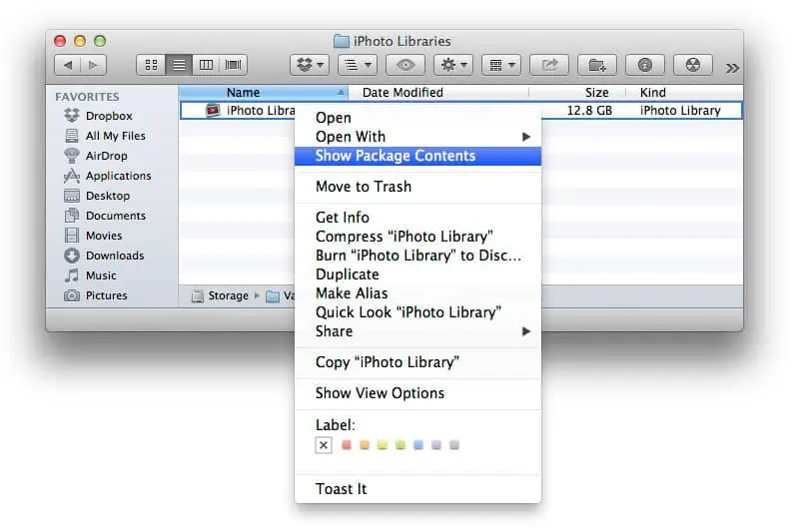The width and height of the screenshot is (794, 532).
Task: Choose Toast It from the context menu
Action: click(417, 489)
